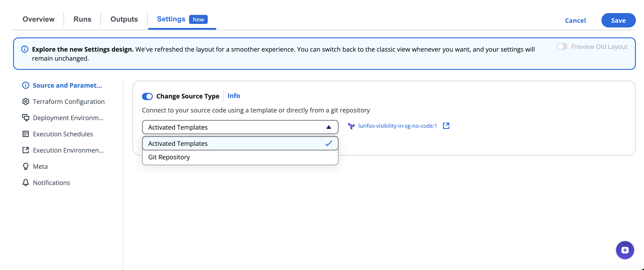Click the Terraform Configuration gear icon
644x270 pixels.
(25, 101)
